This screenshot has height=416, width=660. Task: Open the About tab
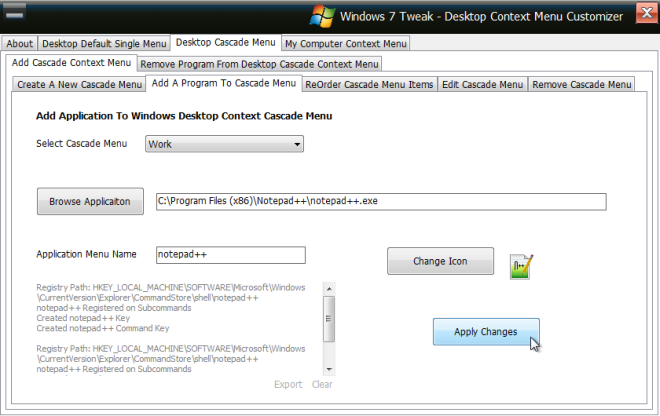19,43
